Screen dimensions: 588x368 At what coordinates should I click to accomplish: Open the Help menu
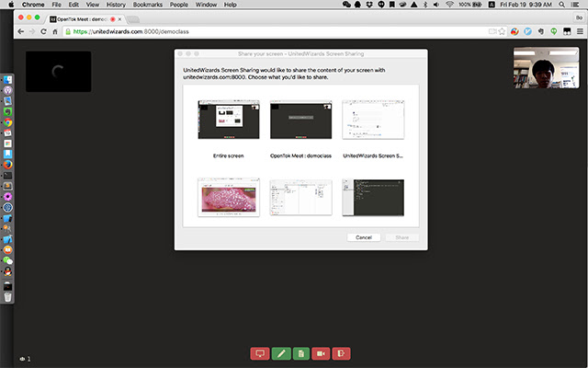click(x=230, y=5)
